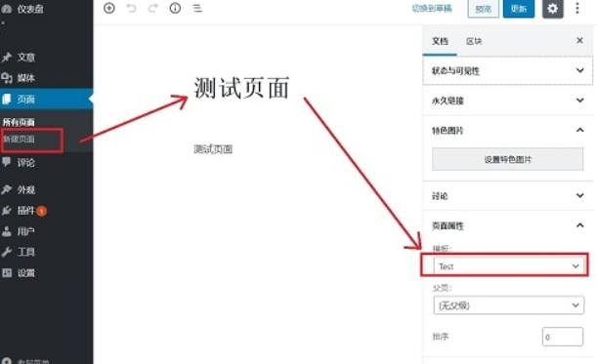Click the 外观 appearance brush icon

tap(7, 189)
